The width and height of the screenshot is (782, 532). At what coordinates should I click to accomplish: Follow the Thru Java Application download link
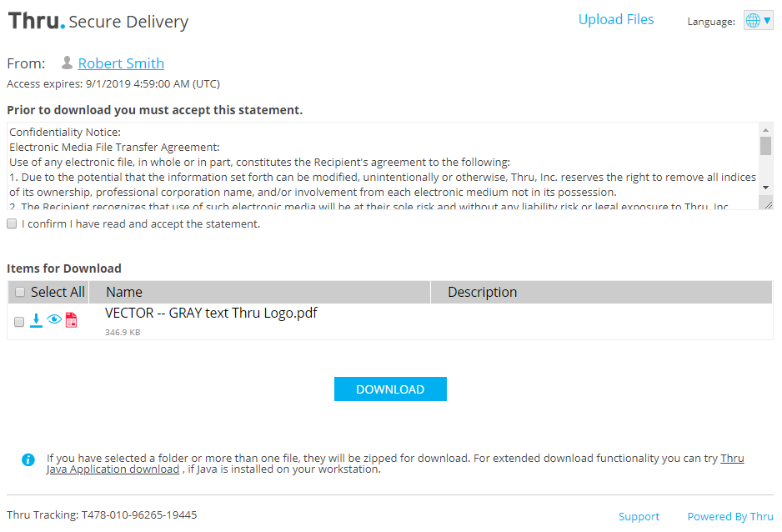pyautogui.click(x=113, y=469)
